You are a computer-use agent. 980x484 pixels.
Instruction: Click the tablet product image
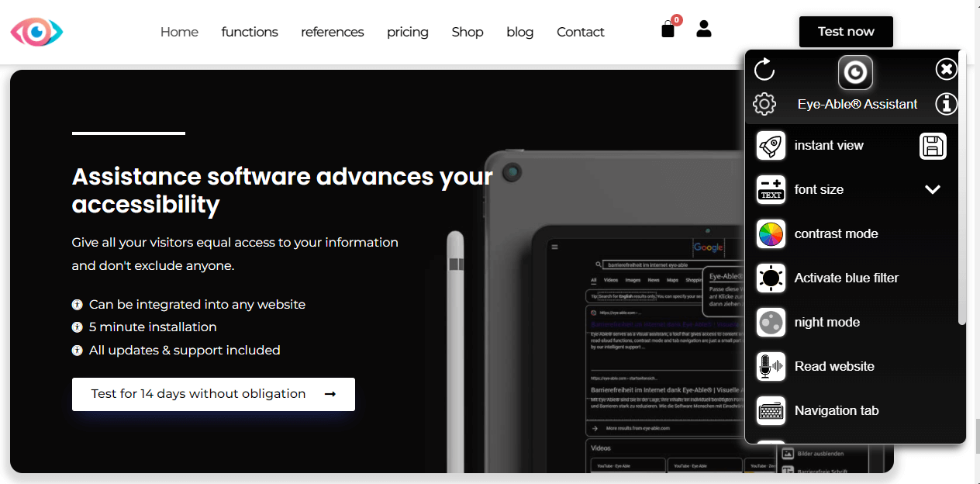(x=612, y=310)
